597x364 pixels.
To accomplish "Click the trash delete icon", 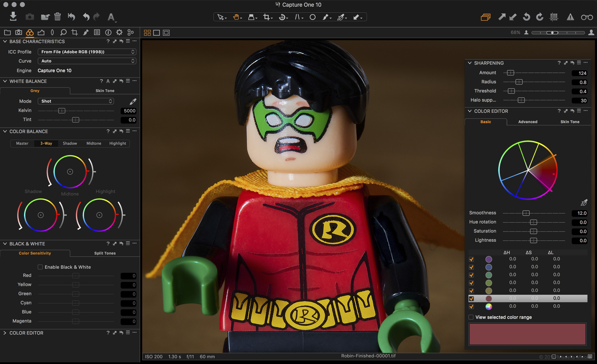I will click(x=57, y=17).
